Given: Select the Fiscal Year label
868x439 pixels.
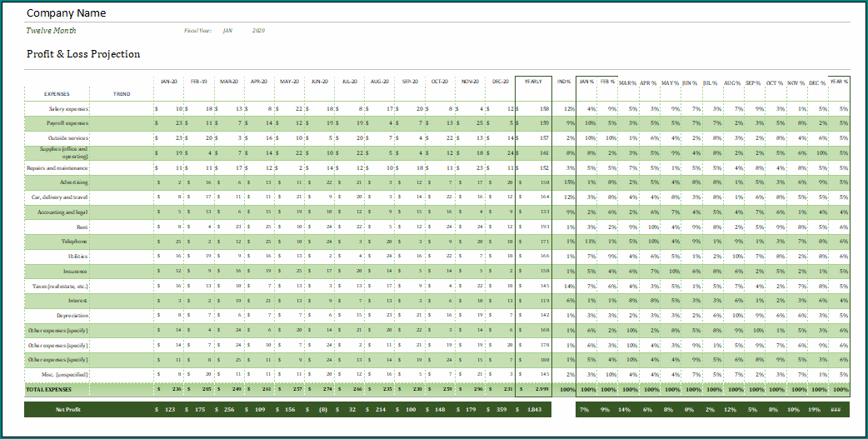Looking at the screenshot, I should click(x=197, y=31).
